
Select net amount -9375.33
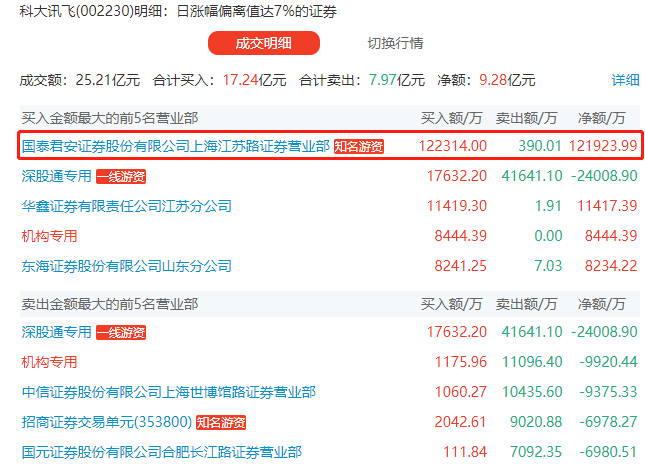click(608, 392)
